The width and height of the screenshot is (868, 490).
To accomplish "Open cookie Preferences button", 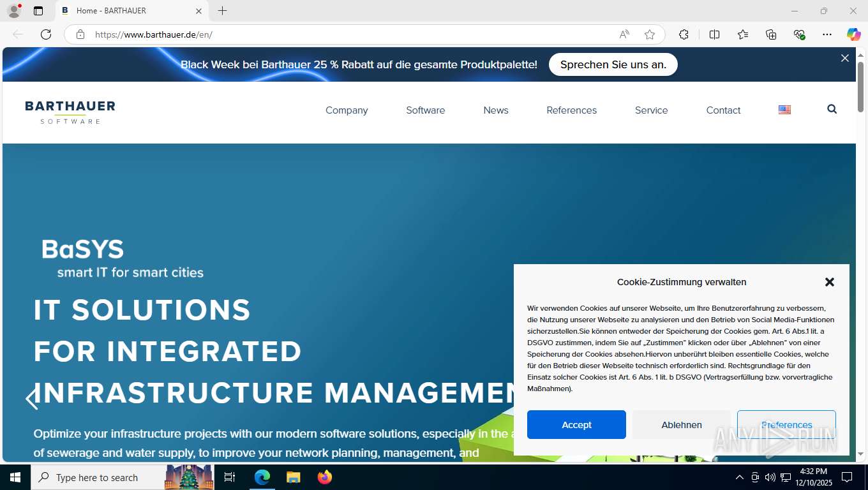I will pyautogui.click(x=786, y=425).
